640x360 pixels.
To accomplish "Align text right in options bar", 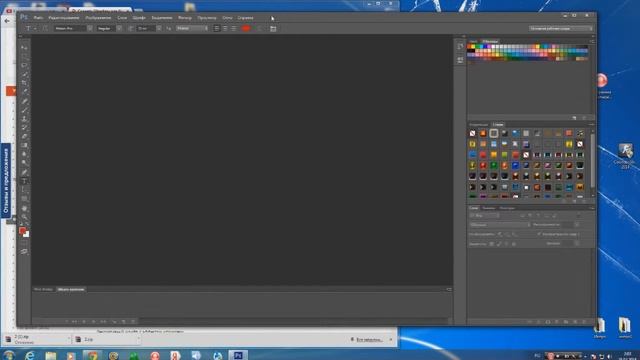I will coord(234,29).
